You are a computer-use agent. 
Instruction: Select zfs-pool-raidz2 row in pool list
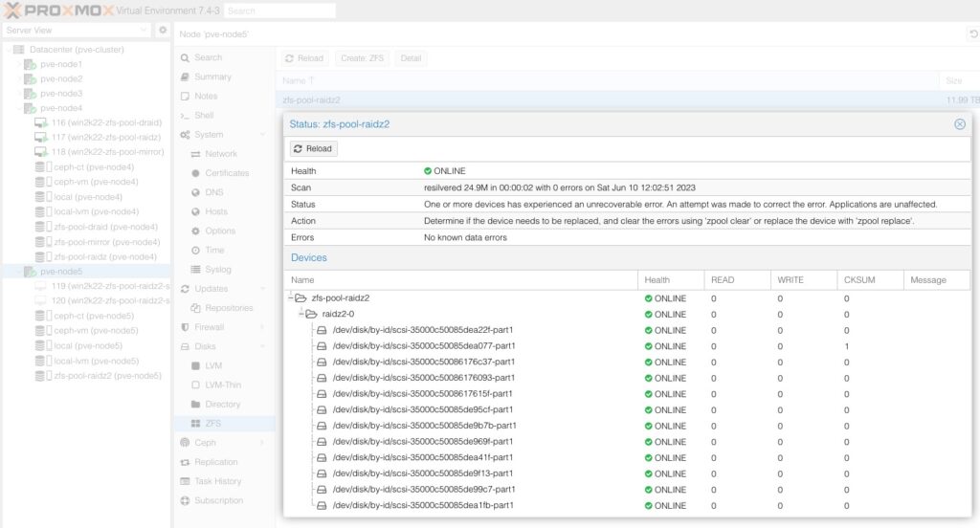pyautogui.click(x=628, y=100)
